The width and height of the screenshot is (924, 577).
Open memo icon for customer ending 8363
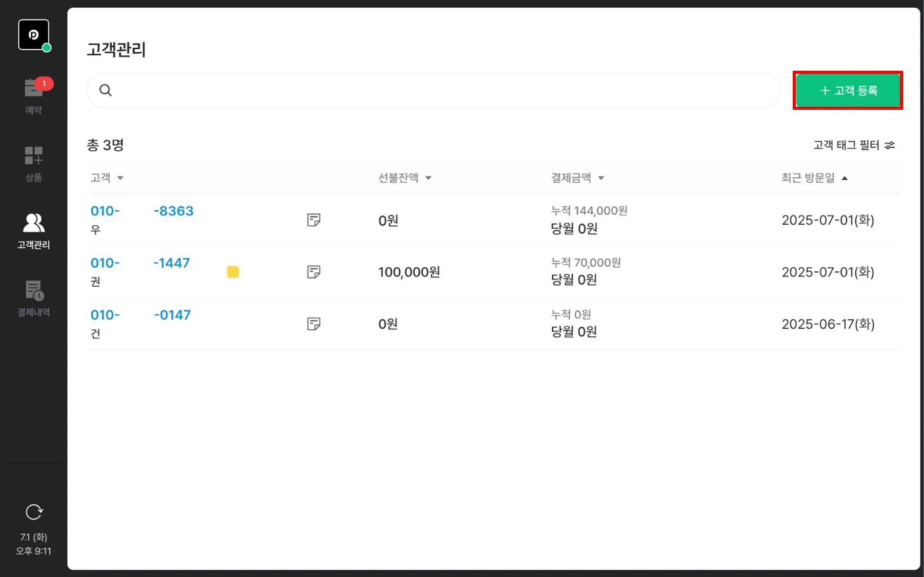click(313, 220)
